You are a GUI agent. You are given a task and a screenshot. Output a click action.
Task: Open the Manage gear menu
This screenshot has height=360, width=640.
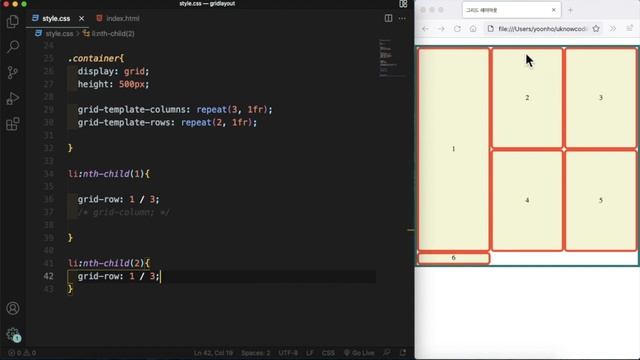13,334
